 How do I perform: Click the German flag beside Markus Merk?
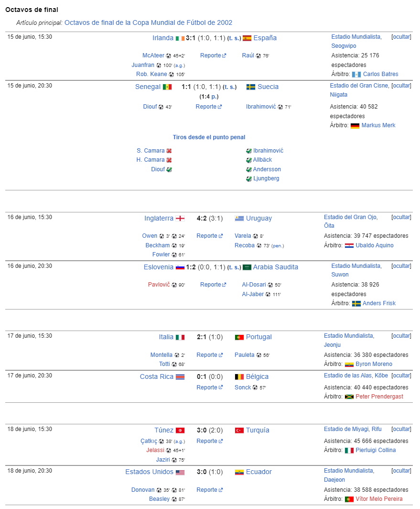click(x=355, y=126)
